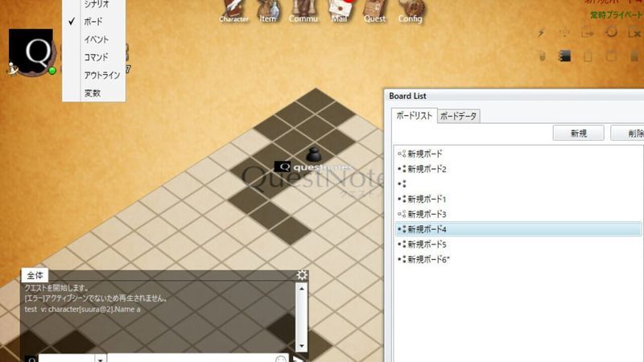The image size is (644, 362).
Task: Select 新規ボード in the board list
Action: 518,154
